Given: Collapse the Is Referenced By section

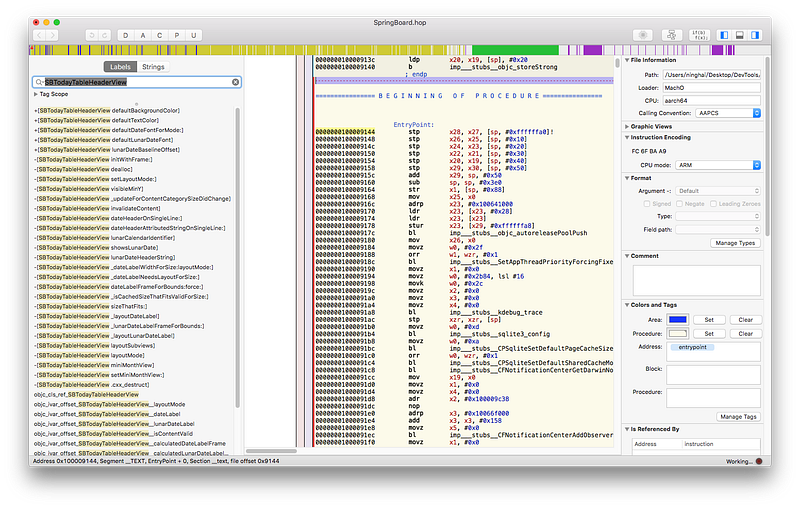Looking at the screenshot, I should tap(627, 429).
